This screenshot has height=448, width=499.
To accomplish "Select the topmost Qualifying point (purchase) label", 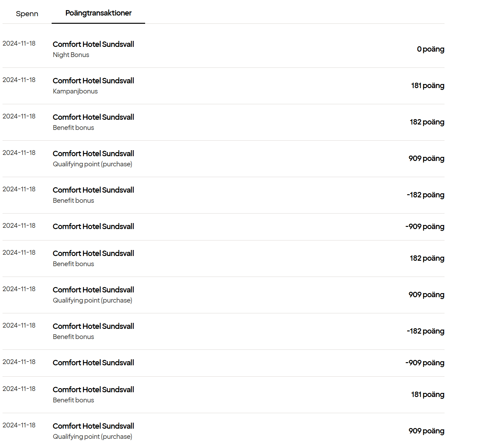I will pyautogui.click(x=92, y=164).
